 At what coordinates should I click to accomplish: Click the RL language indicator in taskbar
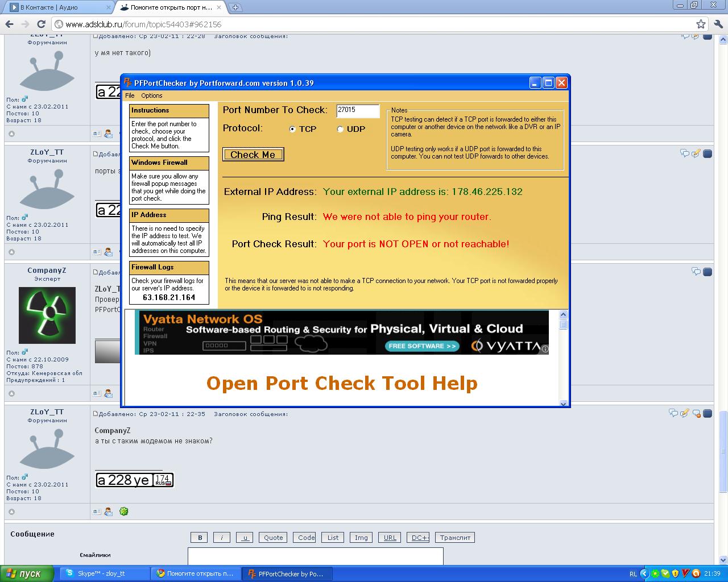[633, 573]
